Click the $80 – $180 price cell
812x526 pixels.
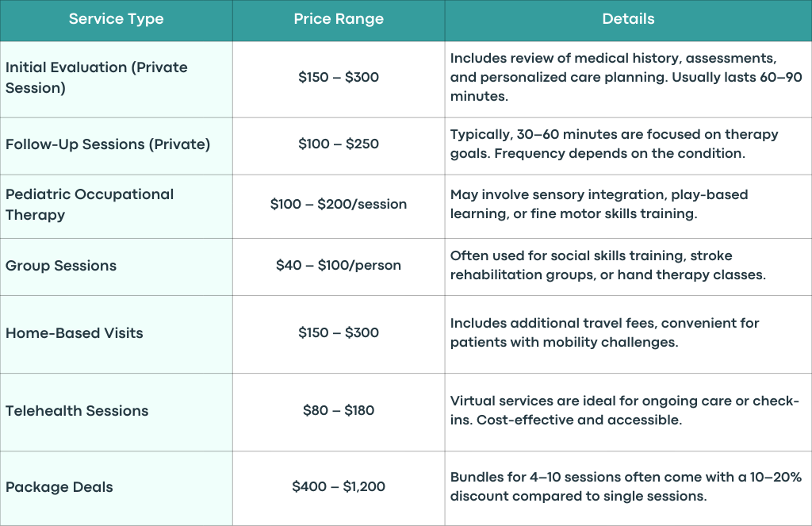click(339, 410)
